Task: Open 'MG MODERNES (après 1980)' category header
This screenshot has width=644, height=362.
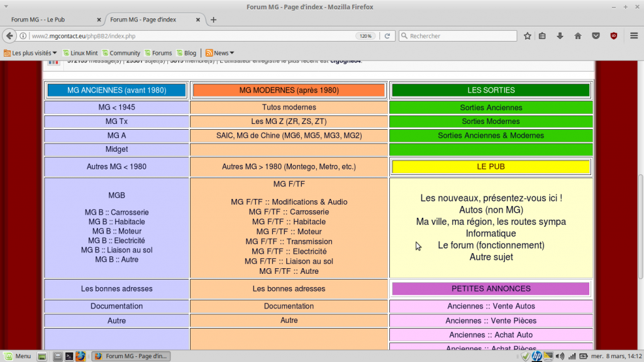Action: [x=289, y=90]
